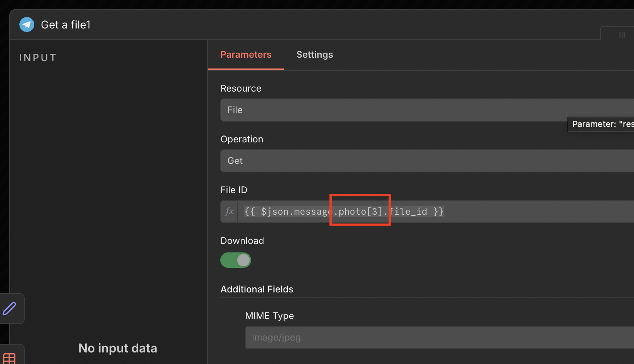
Task: Click the Resource parameter label
Action: pyautogui.click(x=241, y=88)
